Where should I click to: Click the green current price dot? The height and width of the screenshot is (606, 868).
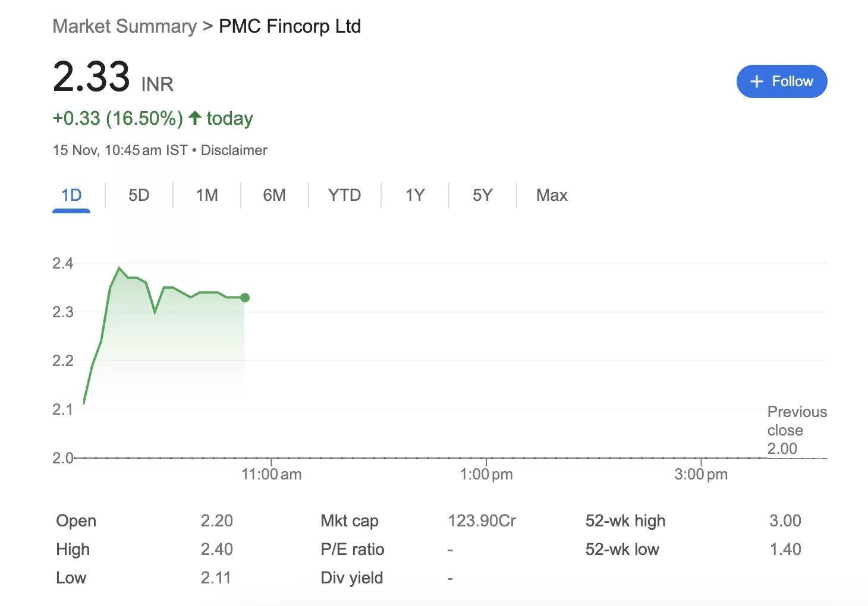click(244, 298)
